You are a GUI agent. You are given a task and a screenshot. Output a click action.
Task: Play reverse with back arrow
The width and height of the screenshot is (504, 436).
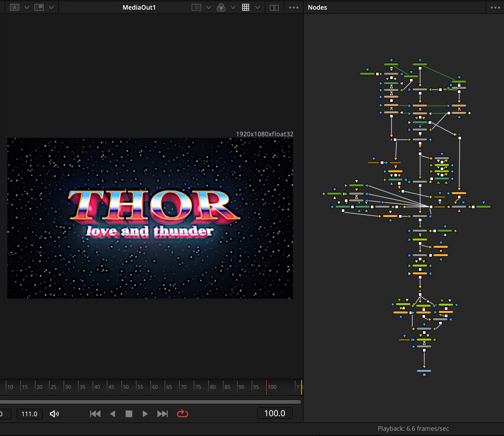113,414
